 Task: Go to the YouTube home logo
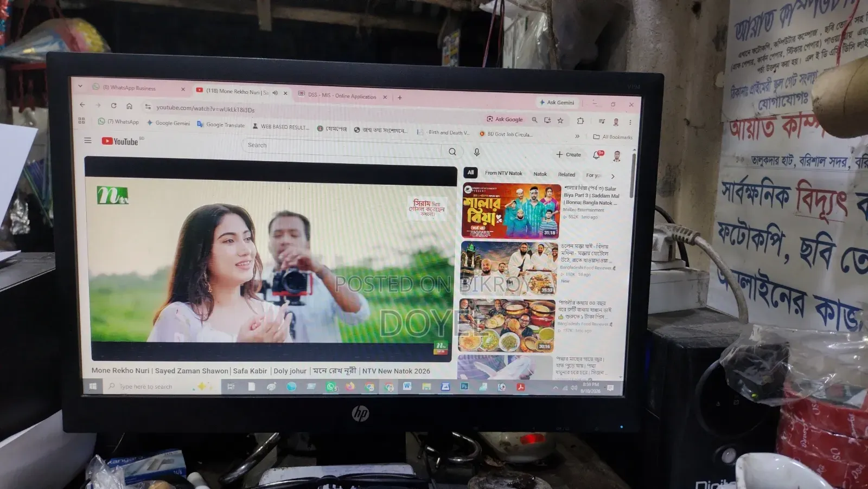pyautogui.click(x=120, y=141)
